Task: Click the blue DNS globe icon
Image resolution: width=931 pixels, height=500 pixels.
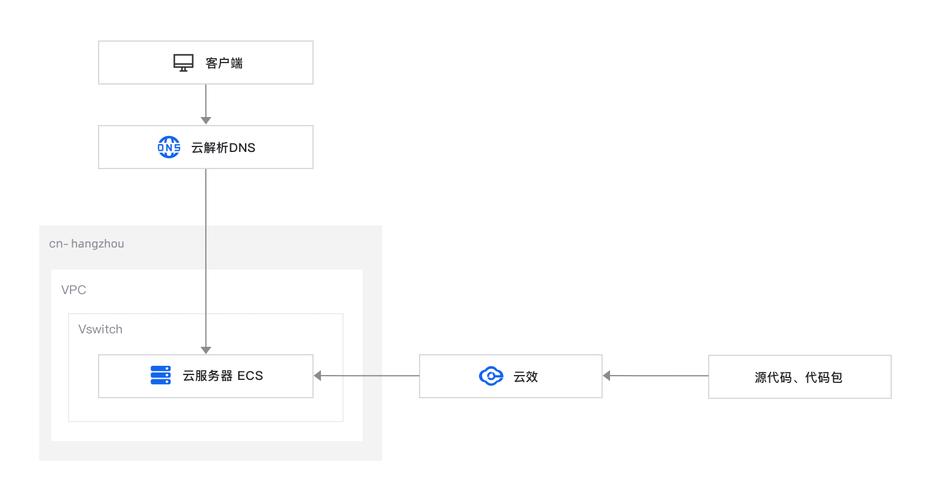Action: [169, 147]
